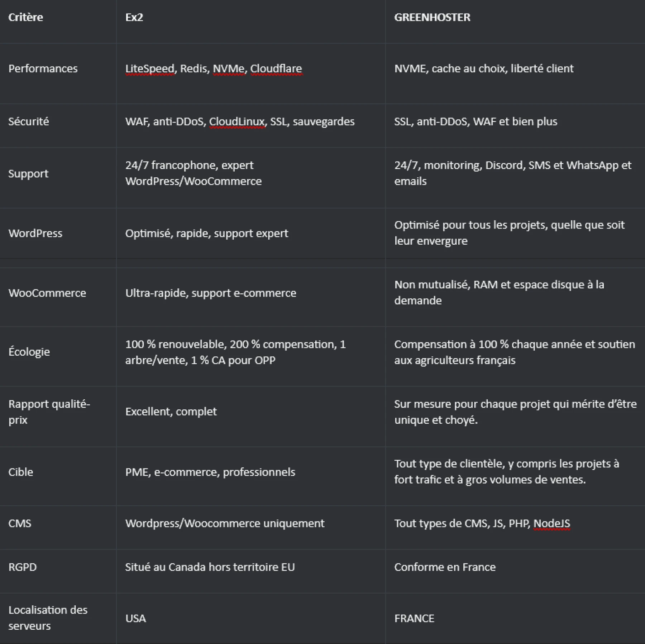Click the '100 % renouvelable' cell text
The height and width of the screenshot is (644, 645).
[235, 352]
